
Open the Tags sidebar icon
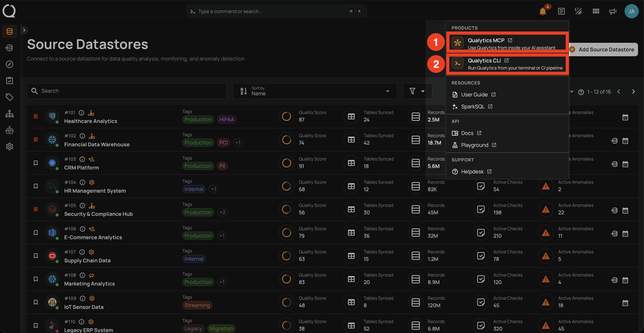pyautogui.click(x=10, y=97)
